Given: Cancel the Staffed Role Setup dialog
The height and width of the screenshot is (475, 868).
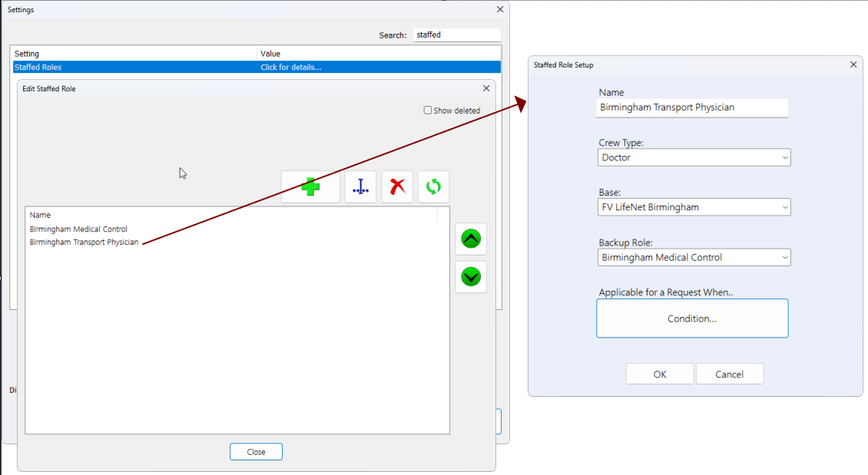Looking at the screenshot, I should [730, 374].
